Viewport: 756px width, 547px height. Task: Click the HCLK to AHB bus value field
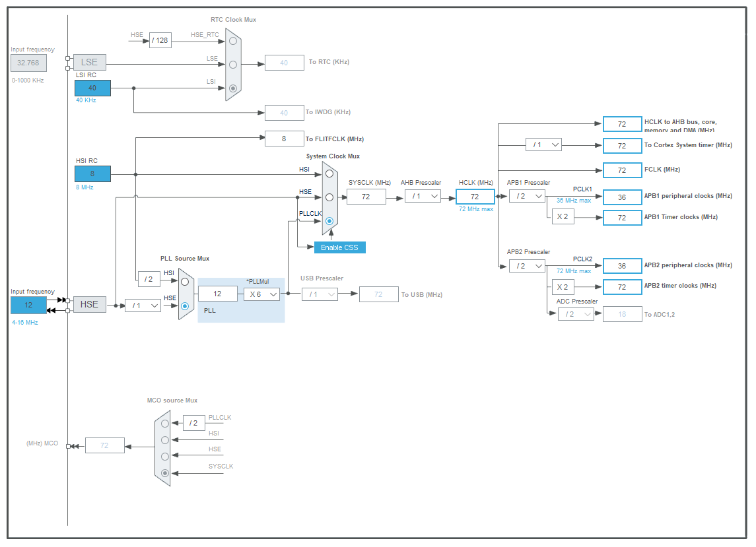point(622,124)
